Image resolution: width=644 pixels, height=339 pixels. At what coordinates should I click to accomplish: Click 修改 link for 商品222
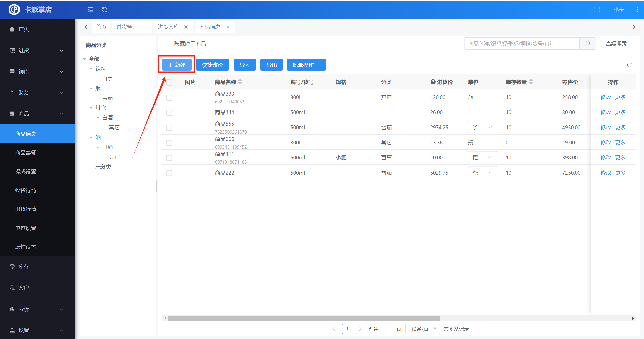[605, 173]
